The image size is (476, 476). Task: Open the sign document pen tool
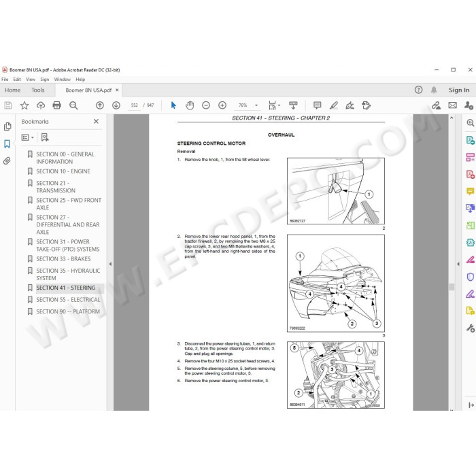(x=350, y=105)
